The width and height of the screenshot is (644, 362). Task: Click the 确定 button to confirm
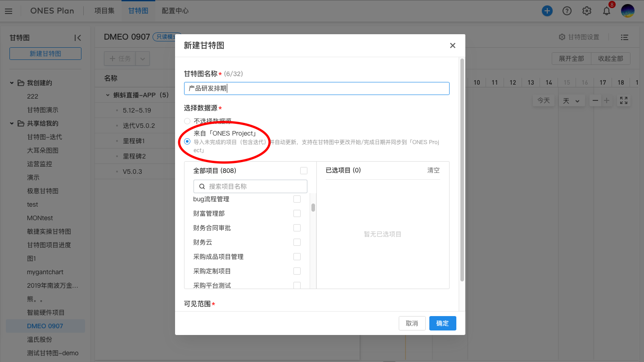[x=442, y=323]
